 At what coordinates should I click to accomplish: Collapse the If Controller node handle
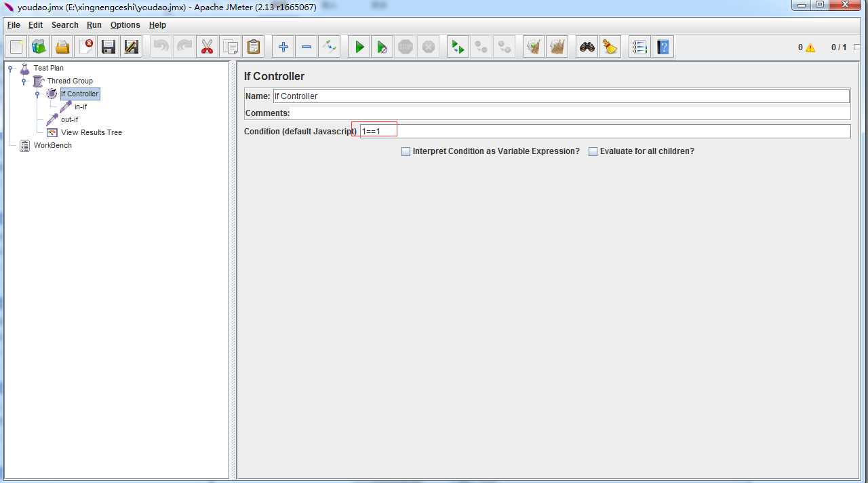click(38, 94)
